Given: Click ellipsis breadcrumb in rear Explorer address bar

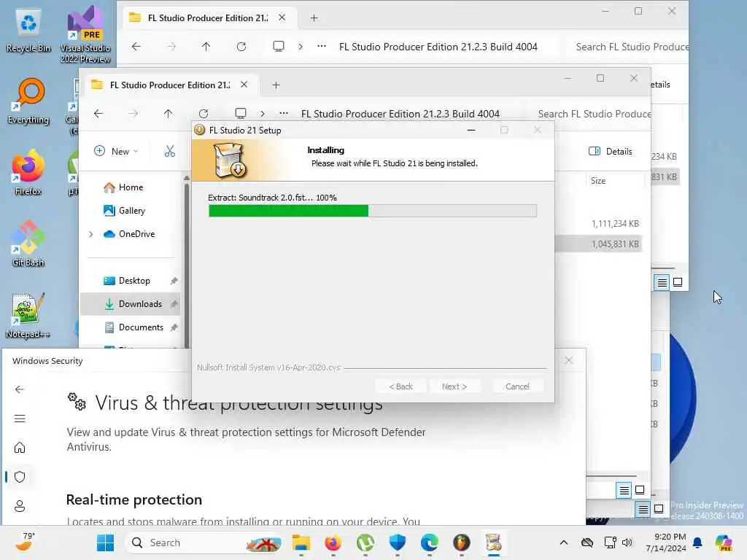Looking at the screenshot, I should pos(322,47).
